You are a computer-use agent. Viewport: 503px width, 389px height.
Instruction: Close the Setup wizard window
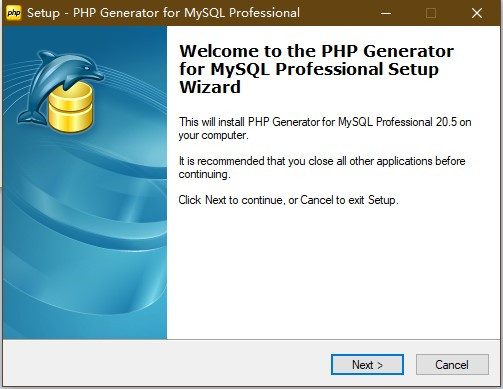tap(477, 13)
